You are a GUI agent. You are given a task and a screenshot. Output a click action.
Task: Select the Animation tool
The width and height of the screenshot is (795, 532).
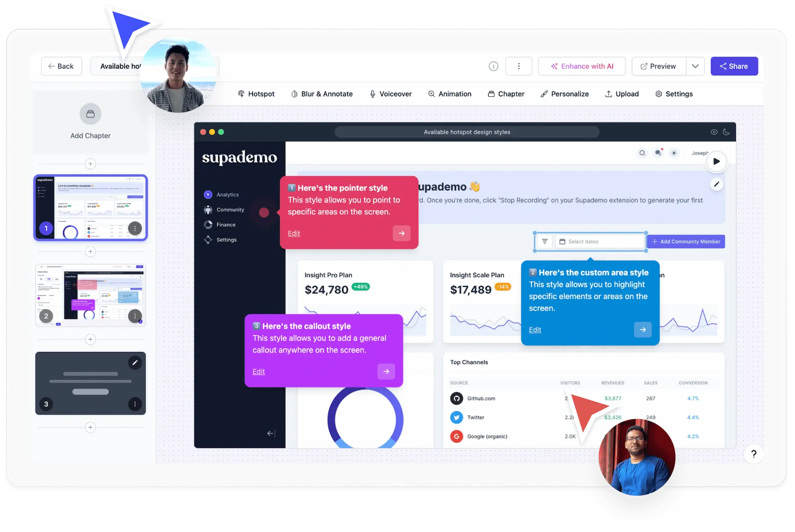(450, 94)
